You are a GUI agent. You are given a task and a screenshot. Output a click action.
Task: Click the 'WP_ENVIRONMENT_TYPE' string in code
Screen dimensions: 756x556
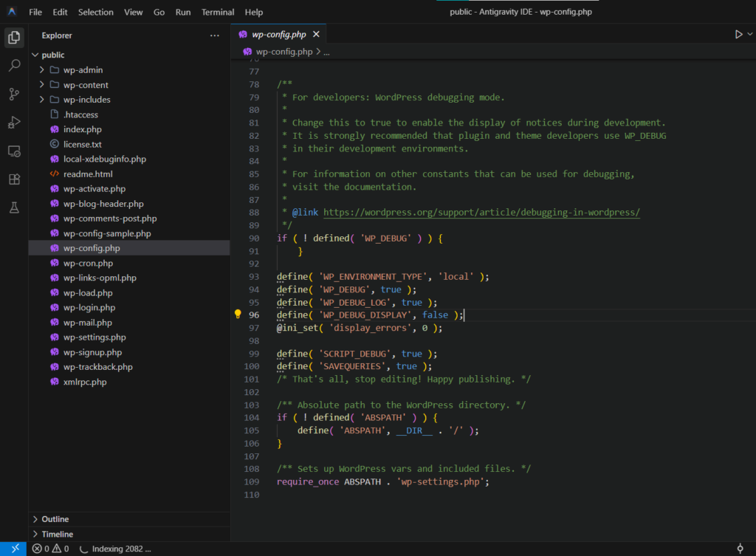[x=373, y=276]
